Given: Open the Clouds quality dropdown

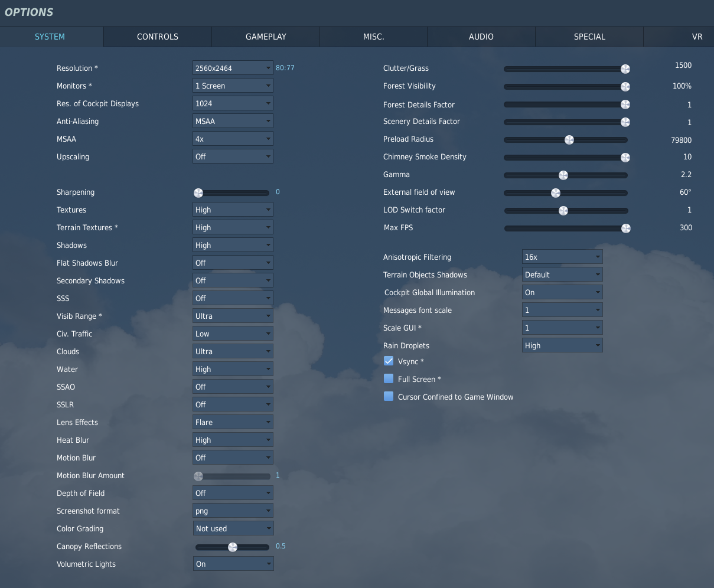Looking at the screenshot, I should coord(233,351).
